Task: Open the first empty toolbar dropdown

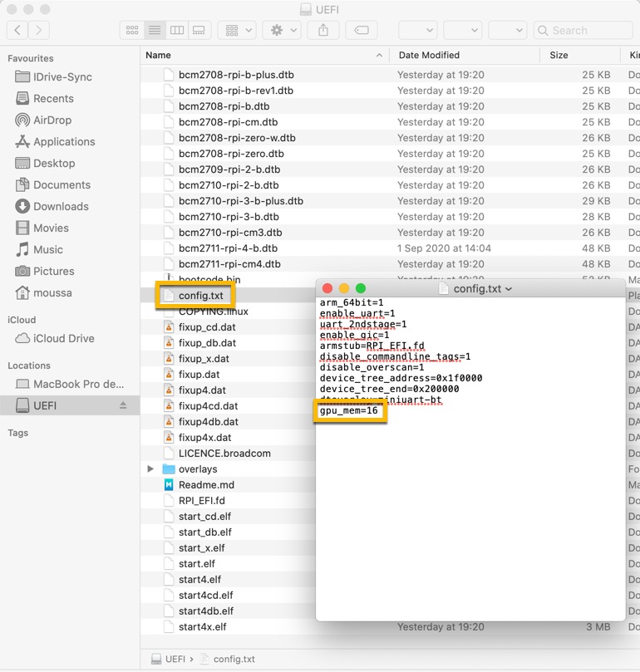Action: click(x=418, y=30)
